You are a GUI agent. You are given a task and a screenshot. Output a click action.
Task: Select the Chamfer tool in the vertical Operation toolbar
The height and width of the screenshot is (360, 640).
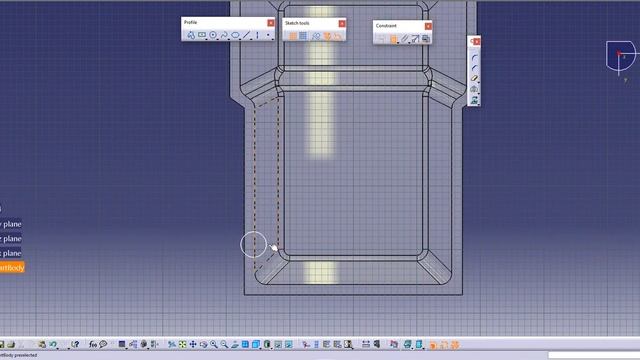(474, 68)
